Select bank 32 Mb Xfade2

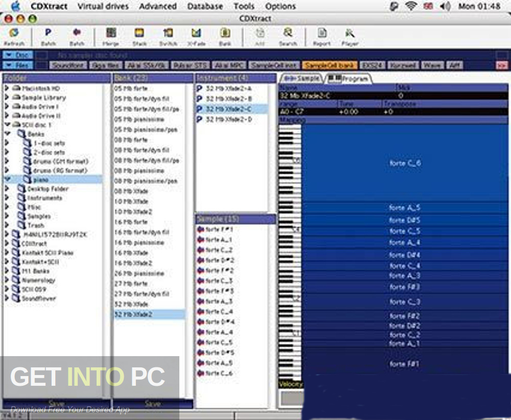coord(149,314)
